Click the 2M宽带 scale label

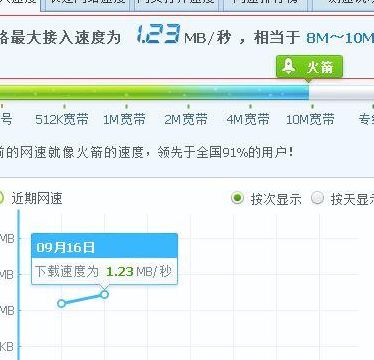[x=186, y=119]
